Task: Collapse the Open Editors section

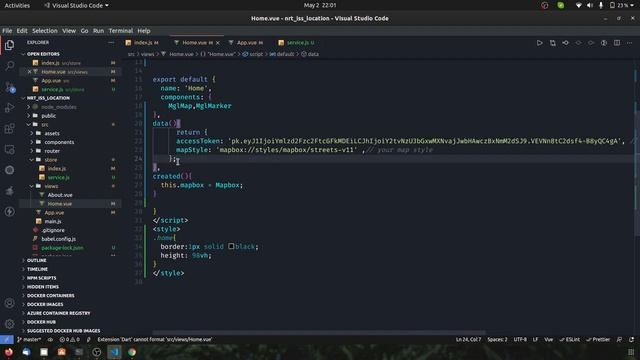Action: (x=23, y=54)
